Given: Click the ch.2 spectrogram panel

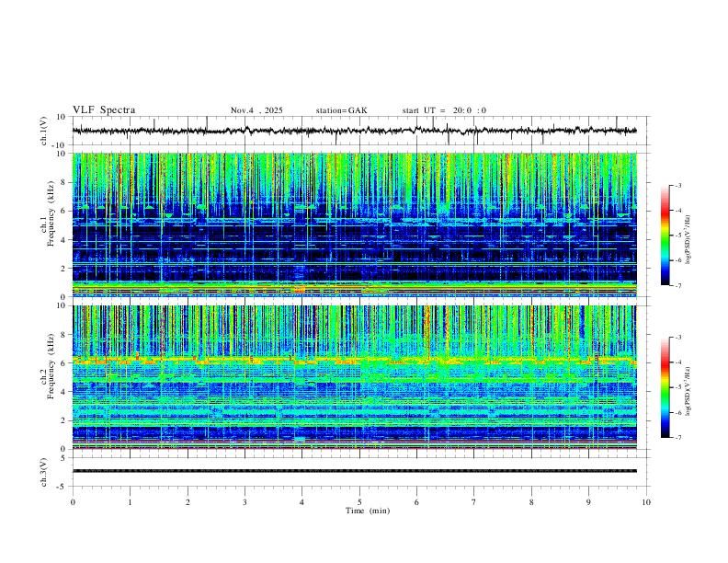Looking at the screenshot, I should tap(355, 377).
